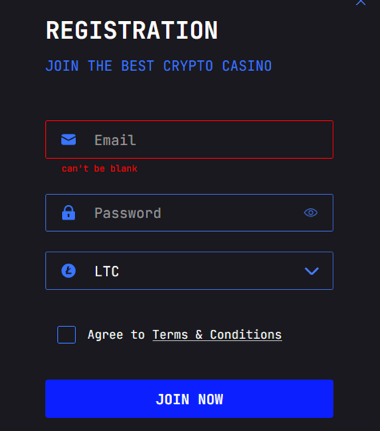Show password using the eye icon
The width and height of the screenshot is (380, 431).
pos(311,213)
